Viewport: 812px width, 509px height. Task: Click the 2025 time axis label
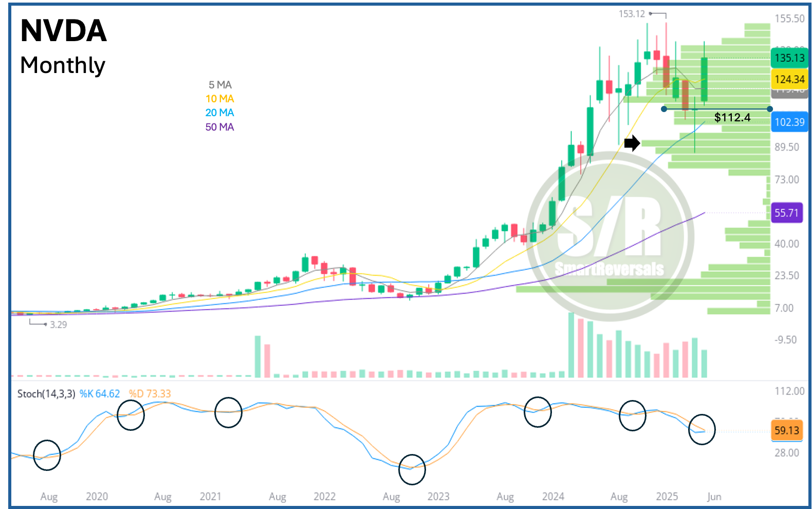(667, 497)
